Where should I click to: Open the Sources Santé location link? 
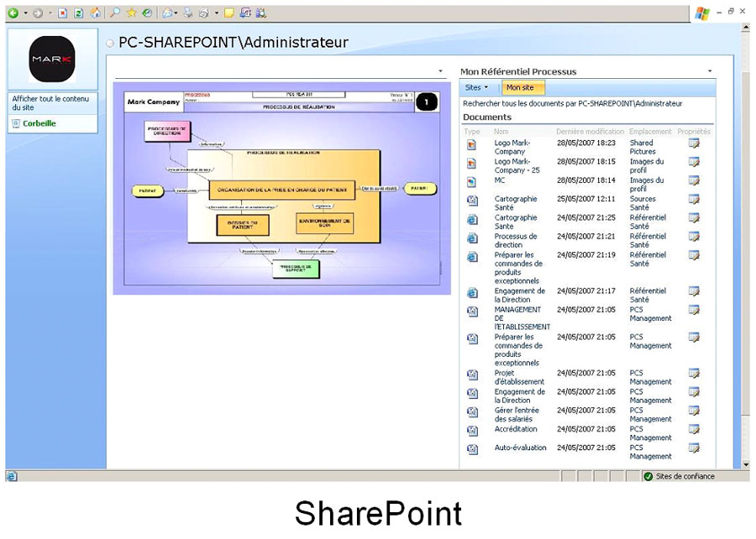pyautogui.click(x=643, y=203)
